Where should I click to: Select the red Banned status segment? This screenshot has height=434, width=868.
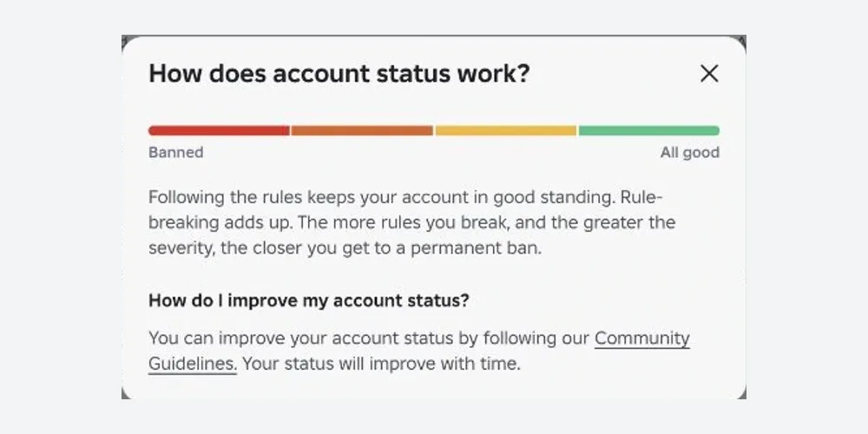pyautogui.click(x=220, y=131)
